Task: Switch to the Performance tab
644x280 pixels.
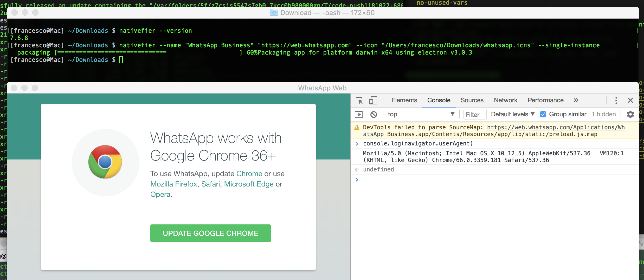Action: click(545, 100)
